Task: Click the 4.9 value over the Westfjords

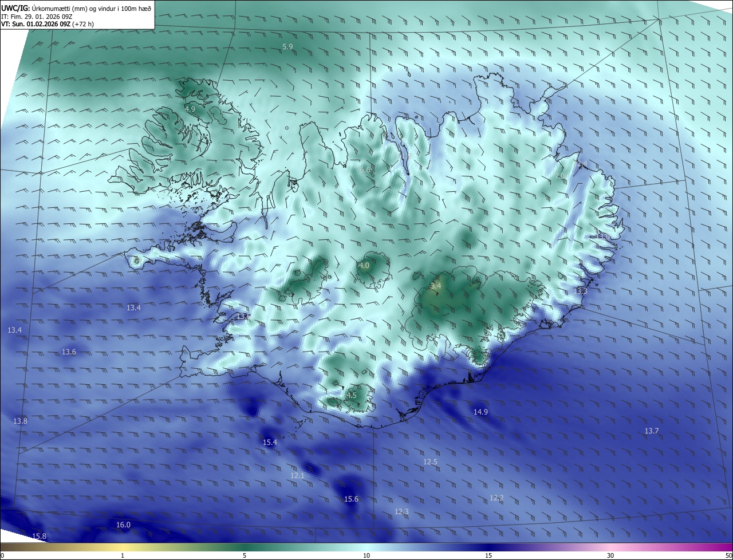Action: (190, 109)
